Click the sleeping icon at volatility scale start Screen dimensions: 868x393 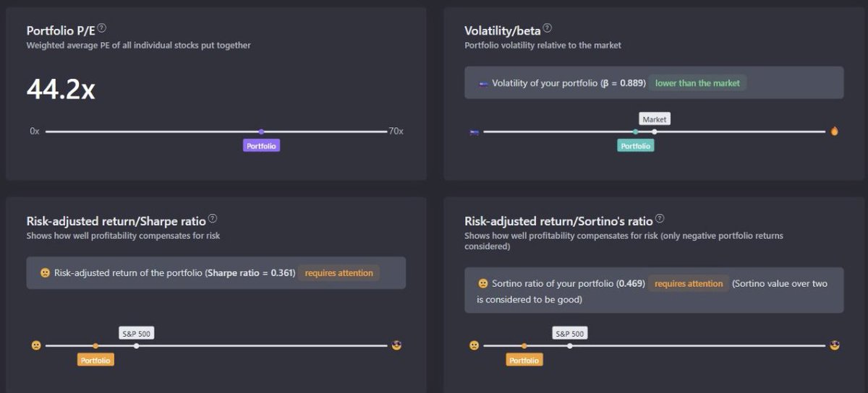(x=474, y=131)
